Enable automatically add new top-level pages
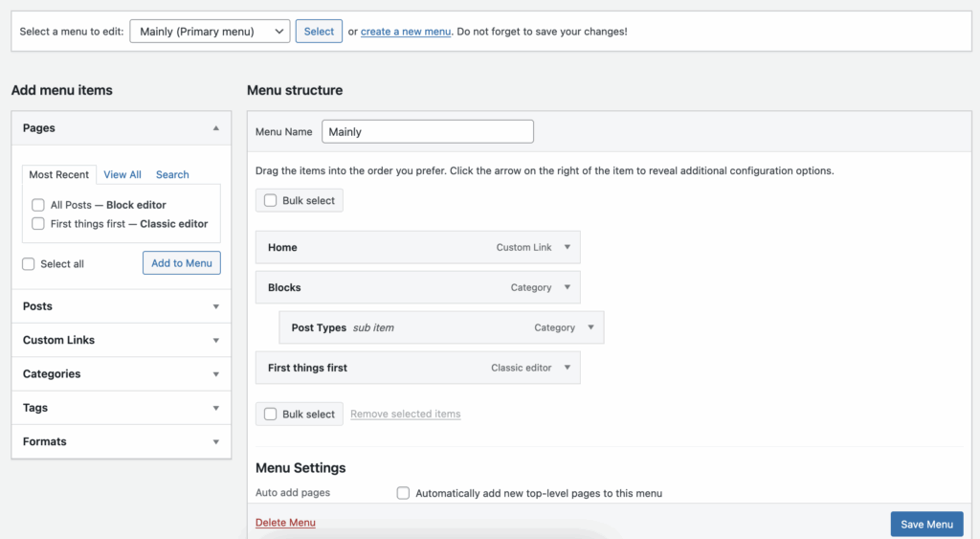 (x=403, y=493)
